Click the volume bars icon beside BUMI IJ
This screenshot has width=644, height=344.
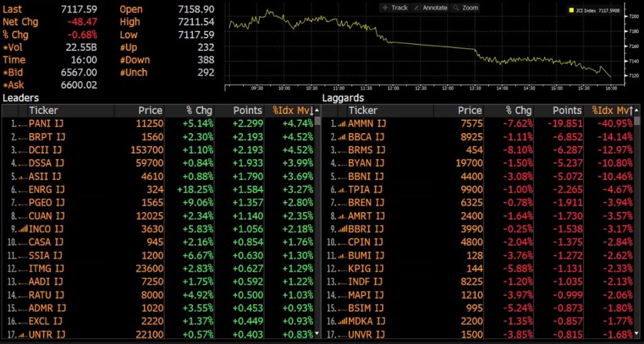point(341,255)
